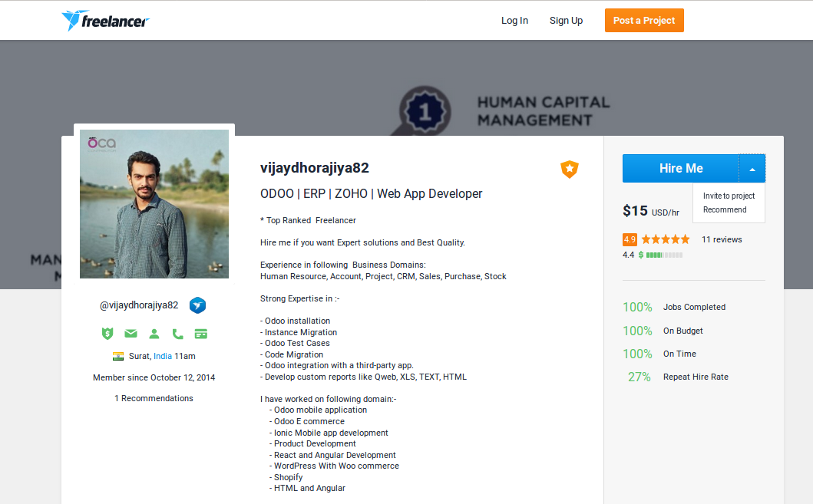Click the Post a Project button
Image resolution: width=813 pixels, height=504 pixels.
644,20
